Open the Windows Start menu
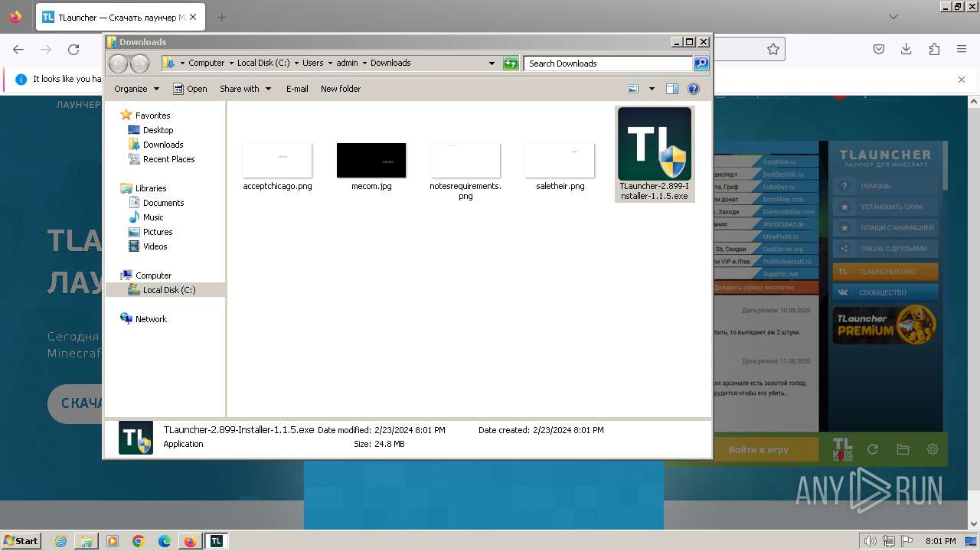Screen dimensions: 980x551 coord(21,541)
